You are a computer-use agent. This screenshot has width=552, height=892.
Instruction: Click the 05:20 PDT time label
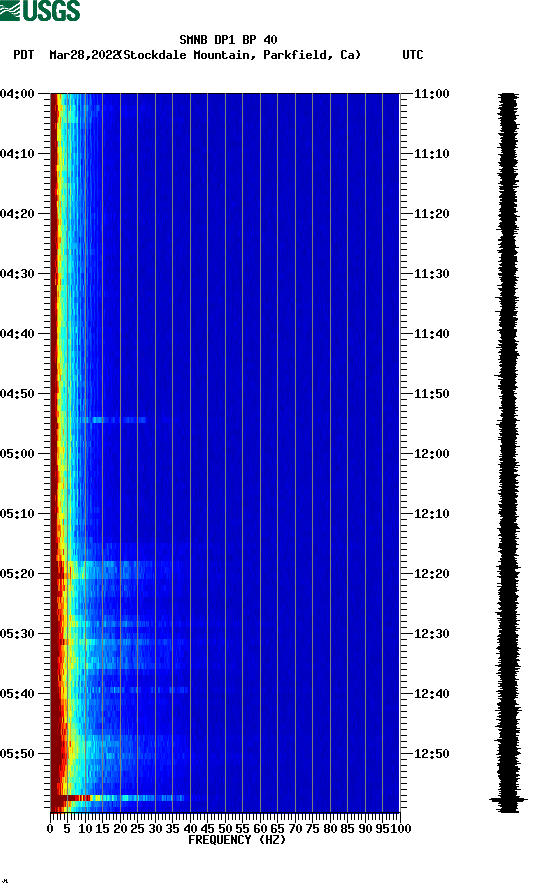(x=17, y=574)
